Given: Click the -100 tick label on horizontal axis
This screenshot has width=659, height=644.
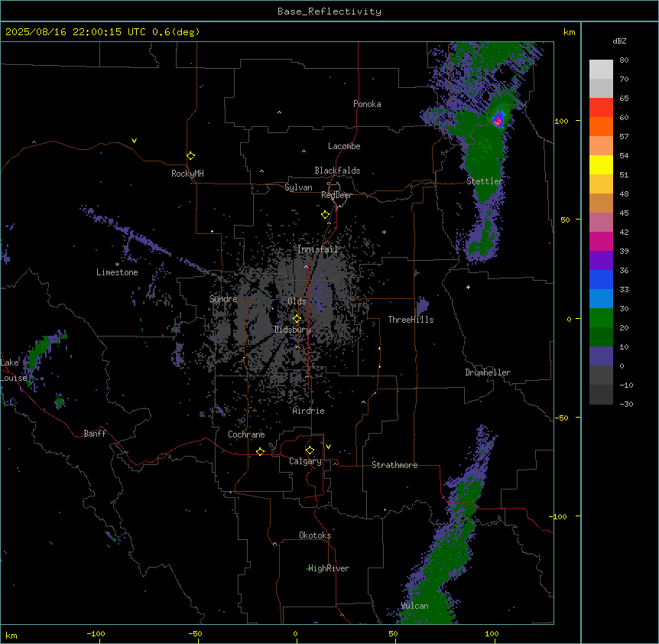Looking at the screenshot, I should (x=96, y=633).
